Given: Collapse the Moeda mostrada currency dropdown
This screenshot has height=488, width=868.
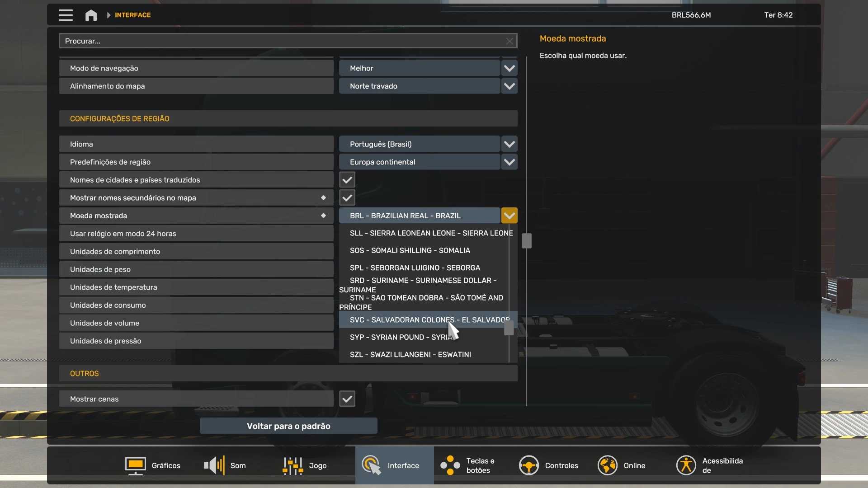Looking at the screenshot, I should [x=509, y=216].
